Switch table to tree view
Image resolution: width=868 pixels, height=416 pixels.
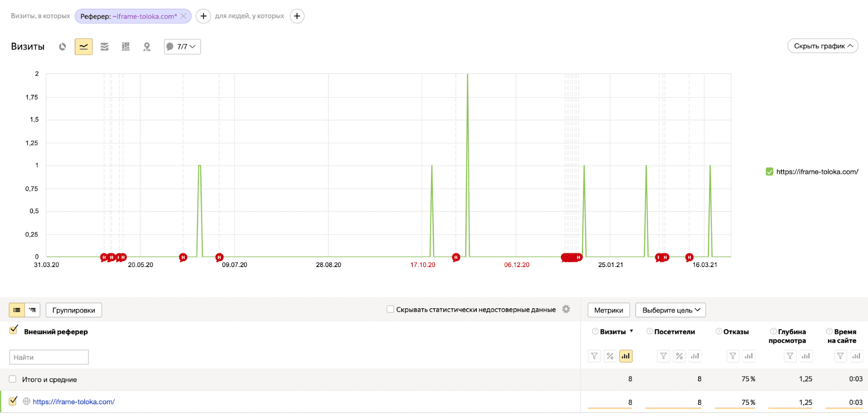tap(33, 310)
